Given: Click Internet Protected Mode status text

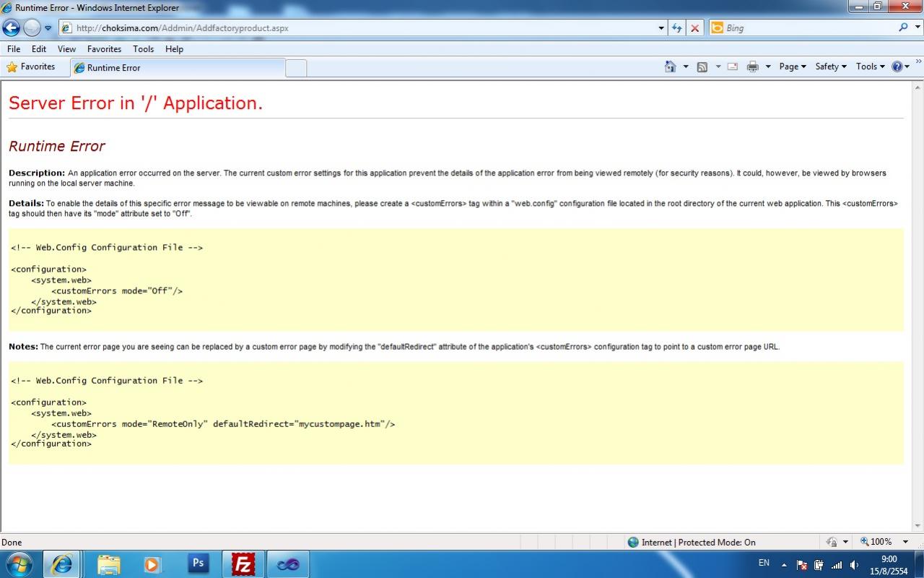Looking at the screenshot, I should coord(699,542).
